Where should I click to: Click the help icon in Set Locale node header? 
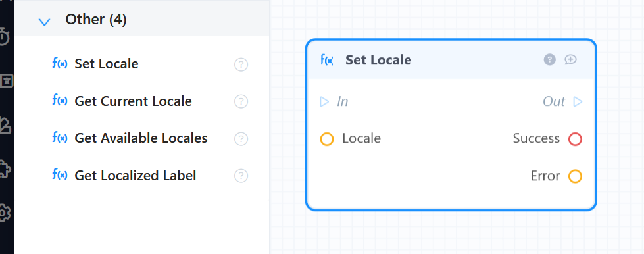point(549,60)
